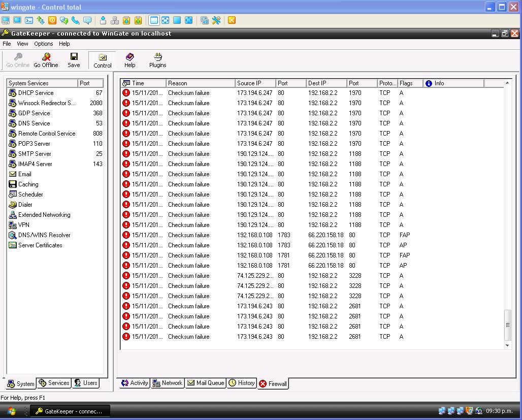This screenshot has width=522, height=420.
Task: Open DNS/WINS Resolver item
Action: [39, 235]
